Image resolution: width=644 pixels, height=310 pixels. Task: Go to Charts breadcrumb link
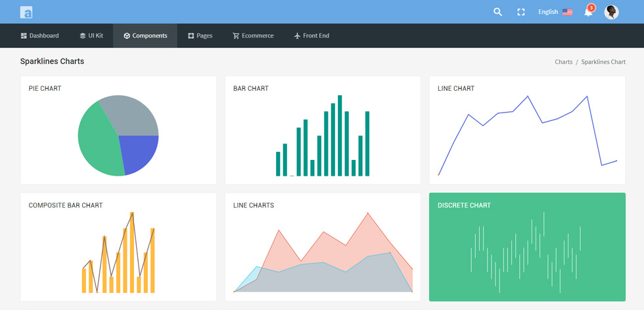click(564, 62)
